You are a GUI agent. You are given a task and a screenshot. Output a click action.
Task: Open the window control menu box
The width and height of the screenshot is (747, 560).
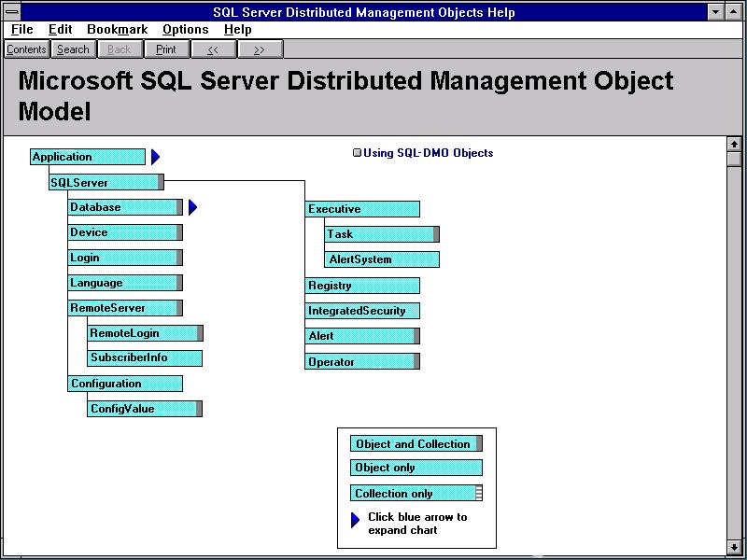(12, 11)
